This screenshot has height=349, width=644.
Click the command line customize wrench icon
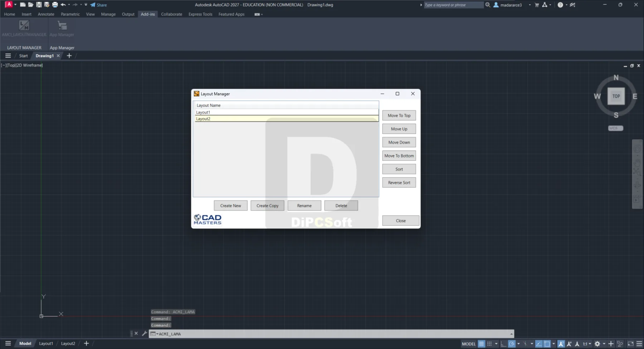(x=144, y=334)
